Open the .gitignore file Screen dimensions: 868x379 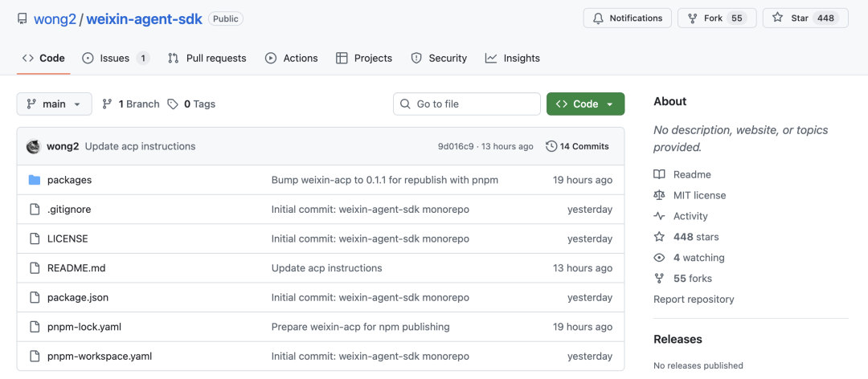pos(69,209)
